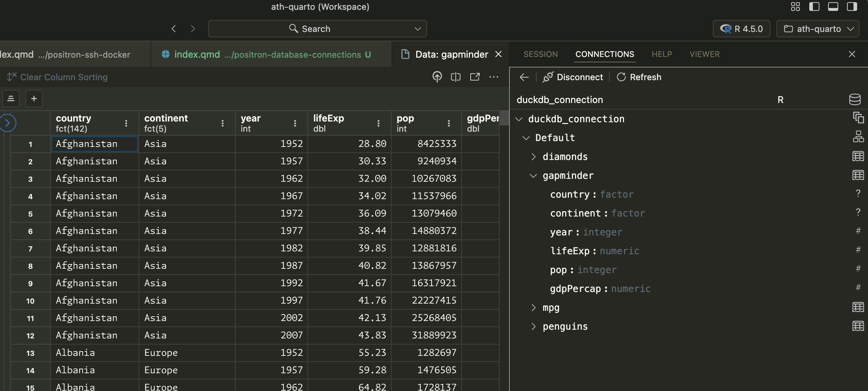Select cell with life expectancy 43.83
The width and height of the screenshot is (868, 391).
(350, 336)
